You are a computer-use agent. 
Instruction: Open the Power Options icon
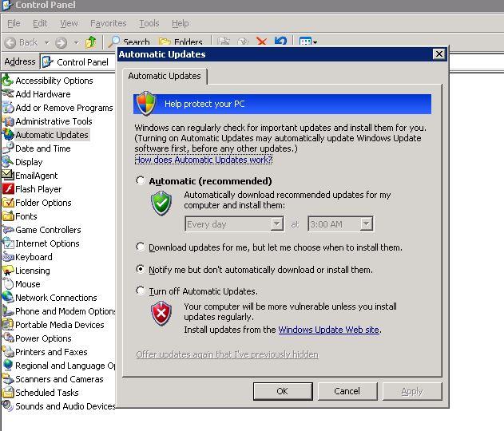pos(7,338)
